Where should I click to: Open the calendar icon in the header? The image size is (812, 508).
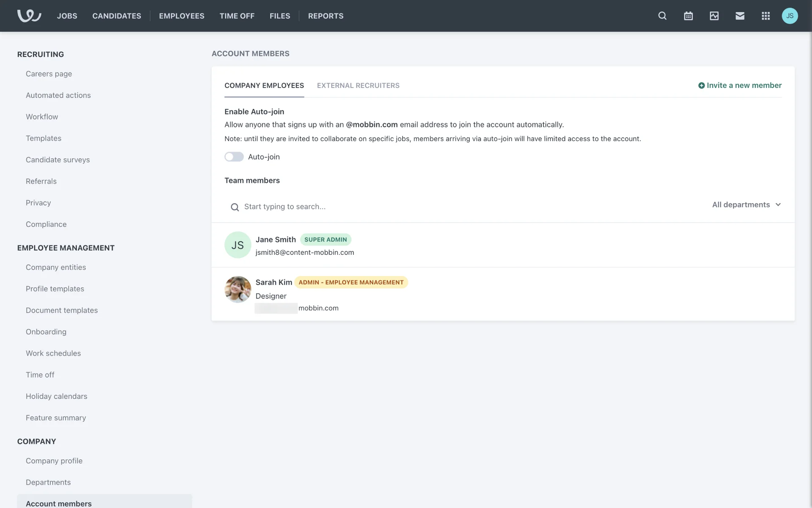click(x=688, y=16)
